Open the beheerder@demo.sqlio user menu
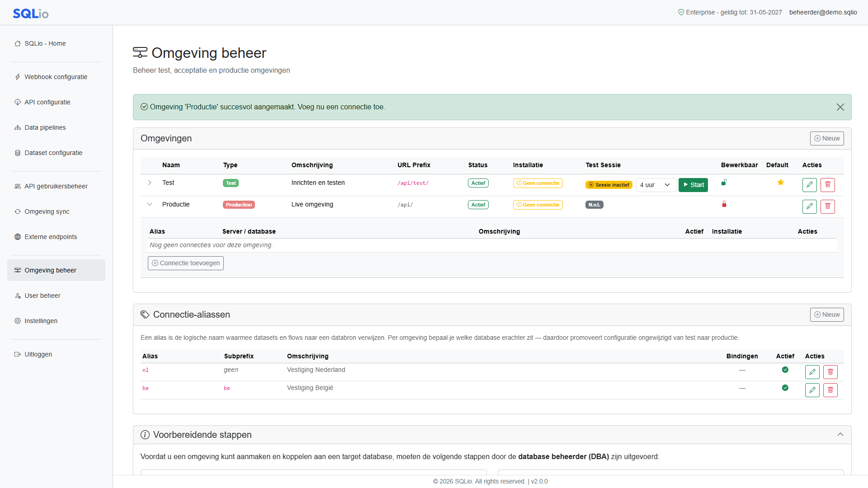 tap(823, 12)
